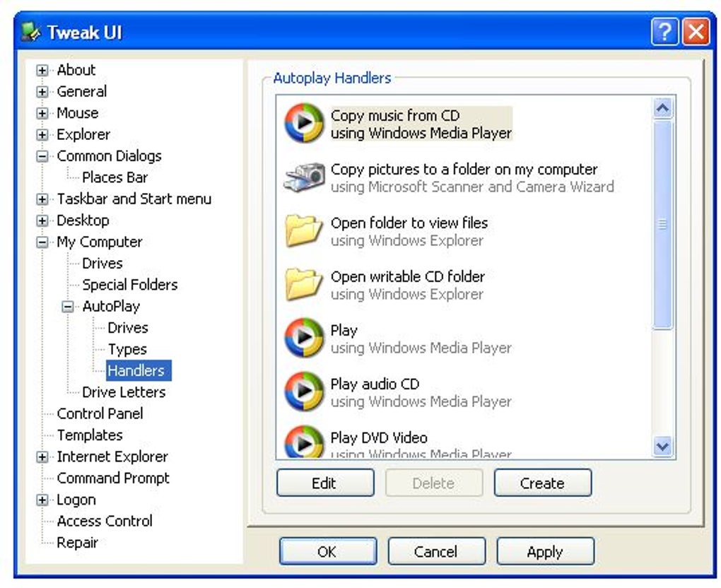Click the Cancel button
Viewport: 721px width, 588px height.
point(436,551)
